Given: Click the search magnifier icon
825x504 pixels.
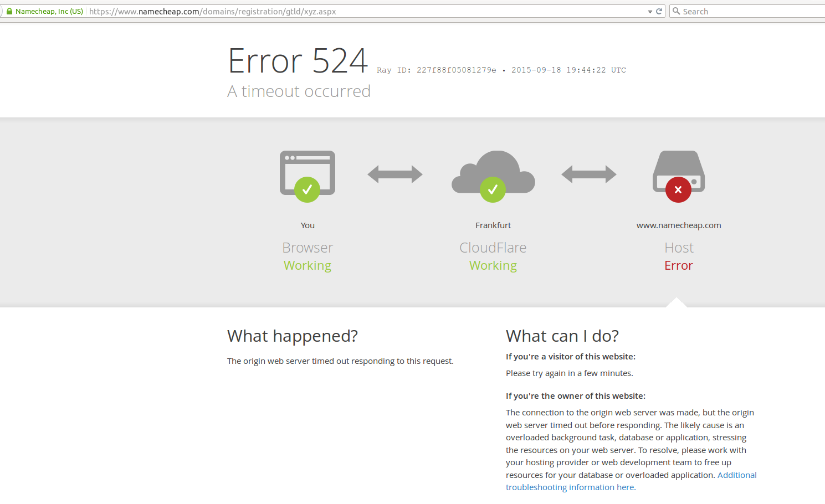Looking at the screenshot, I should [676, 11].
